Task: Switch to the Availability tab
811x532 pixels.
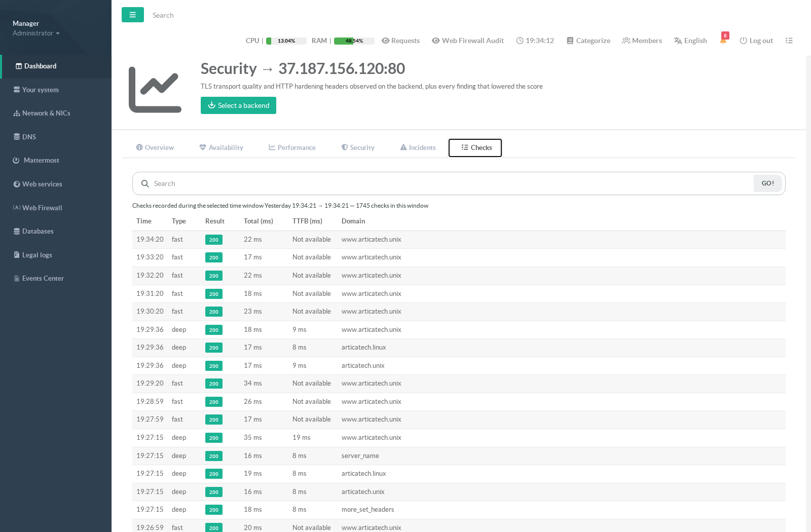Action: pos(221,147)
